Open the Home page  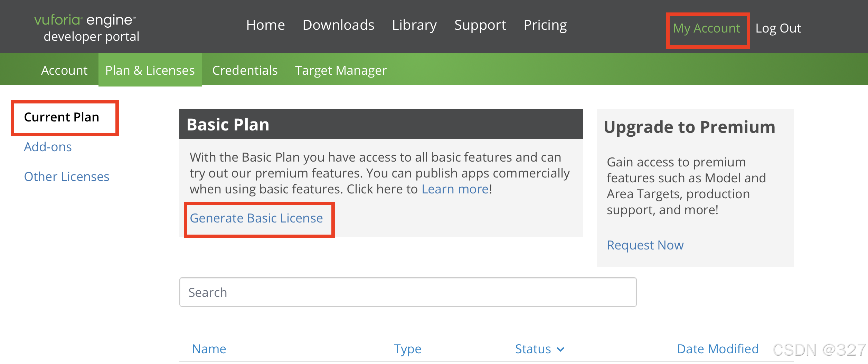pyautogui.click(x=265, y=25)
